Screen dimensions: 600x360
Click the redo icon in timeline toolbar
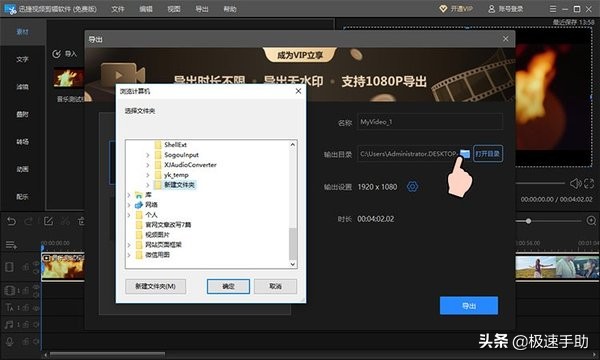[29, 221]
